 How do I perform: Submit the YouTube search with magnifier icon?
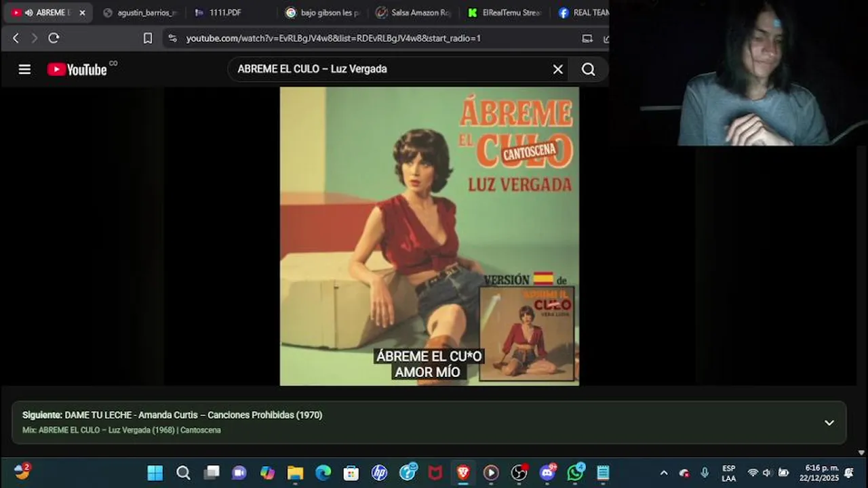pyautogui.click(x=588, y=69)
